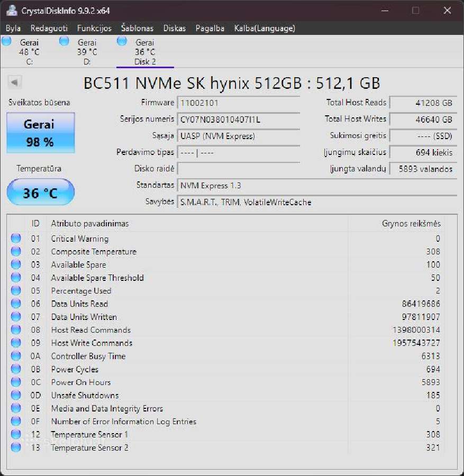The width and height of the screenshot is (464, 476).
Task: Switch to the D: drive tab
Action: 87,52
